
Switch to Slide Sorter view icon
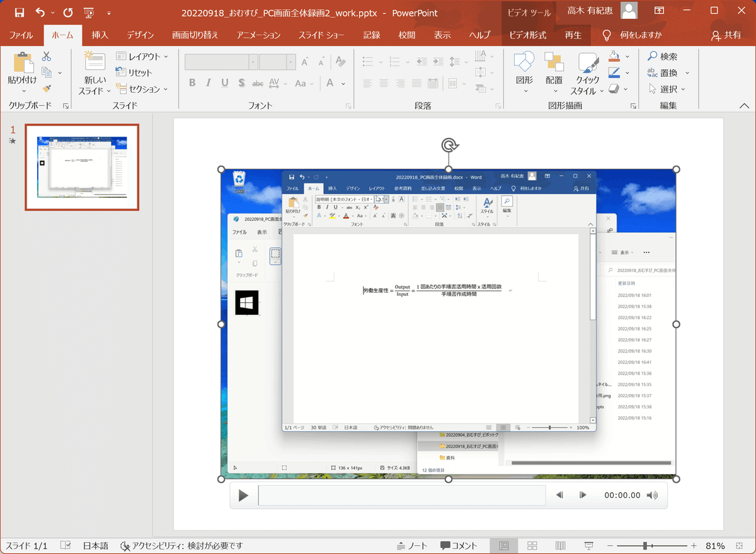coord(532,546)
